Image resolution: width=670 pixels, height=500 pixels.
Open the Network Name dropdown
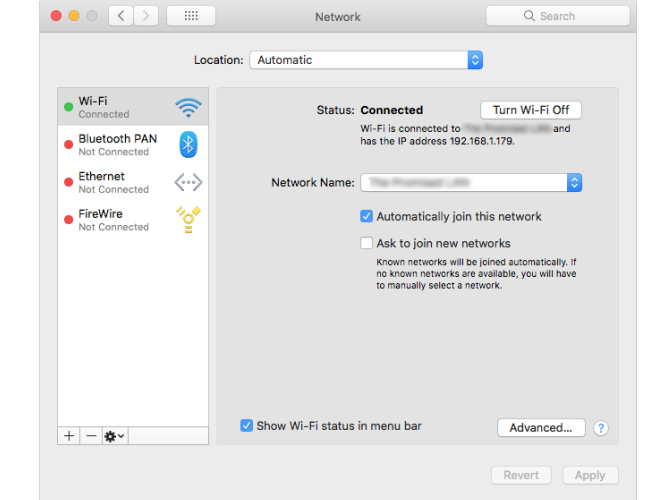pos(471,182)
